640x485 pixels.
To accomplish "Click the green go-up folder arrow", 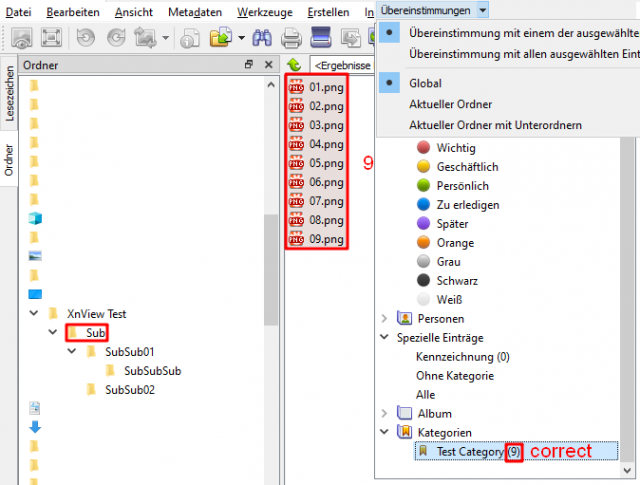I will point(294,65).
